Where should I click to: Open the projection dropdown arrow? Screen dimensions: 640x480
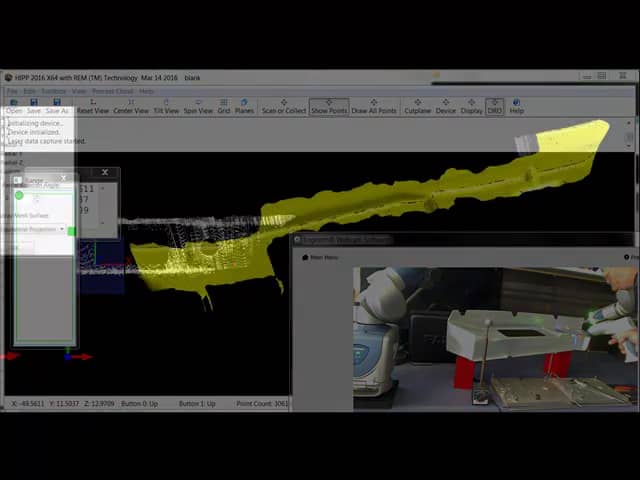coord(62,229)
